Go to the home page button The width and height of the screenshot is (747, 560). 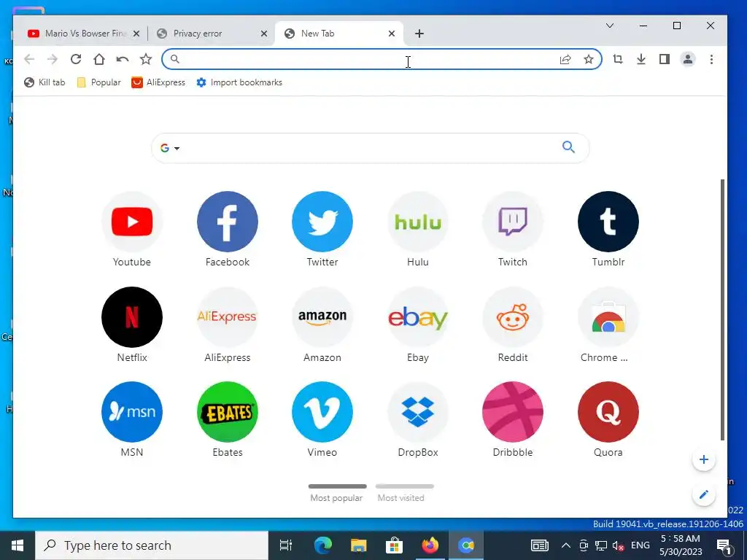click(99, 59)
